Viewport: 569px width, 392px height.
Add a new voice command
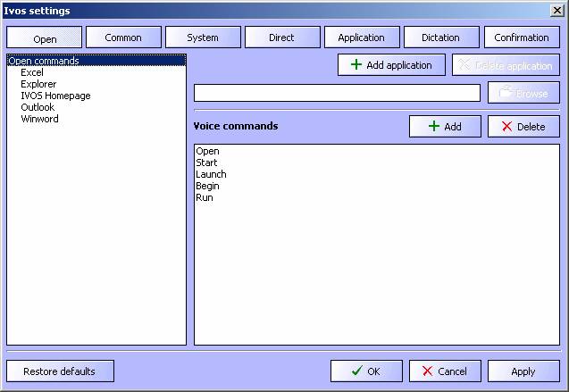pyautogui.click(x=445, y=126)
